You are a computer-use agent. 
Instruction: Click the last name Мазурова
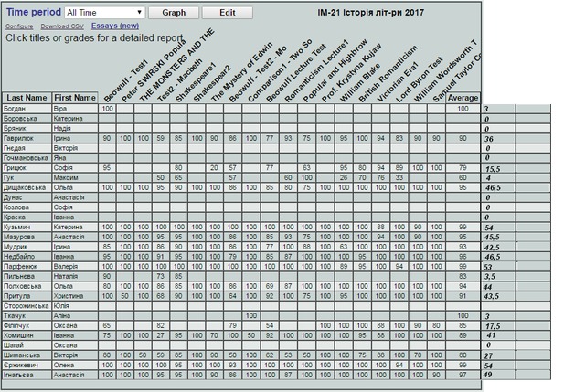[x=19, y=237]
